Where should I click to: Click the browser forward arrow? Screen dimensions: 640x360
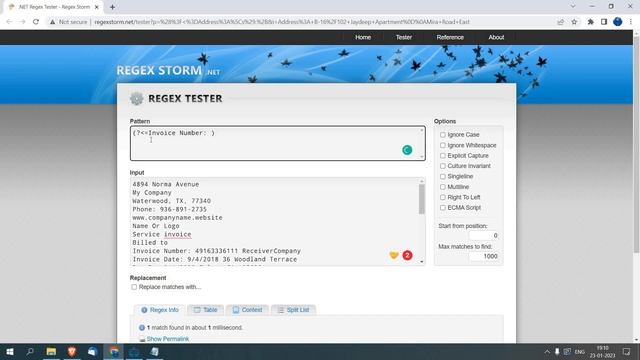point(22,22)
